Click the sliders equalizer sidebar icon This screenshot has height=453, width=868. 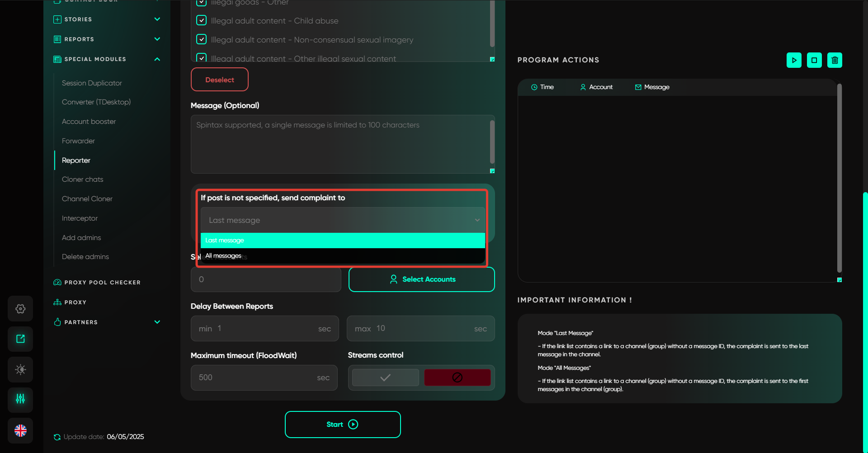pos(20,399)
